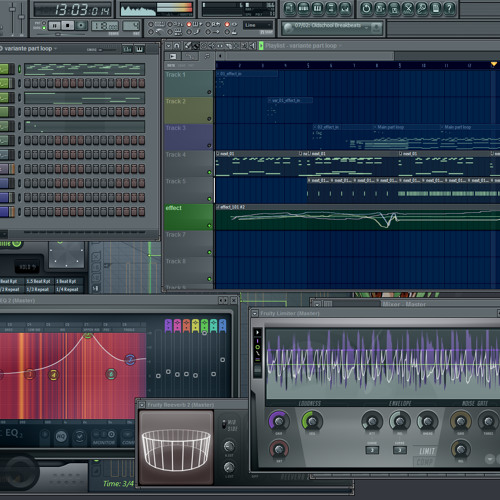This screenshot has height=500, width=500.
Task: Click the purple EQ band token
Action: [x=168, y=325]
